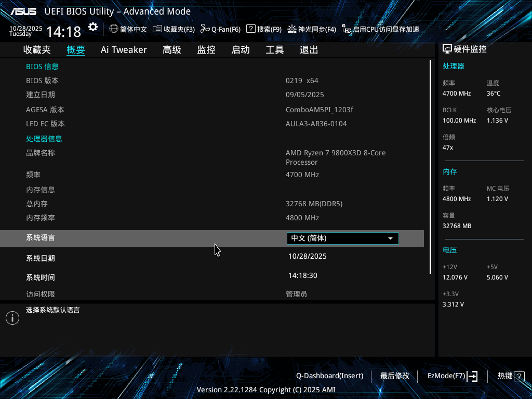Open the search function icon
This screenshot has width=532, height=399.
252,29
